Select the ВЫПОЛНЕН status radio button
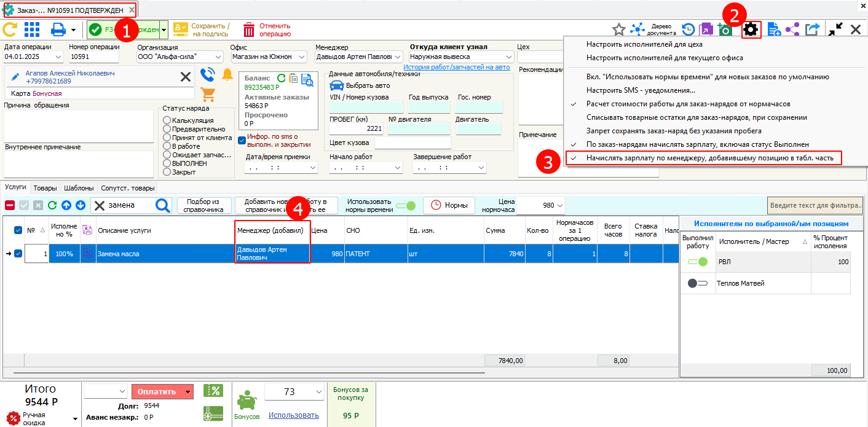 pyautogui.click(x=167, y=163)
